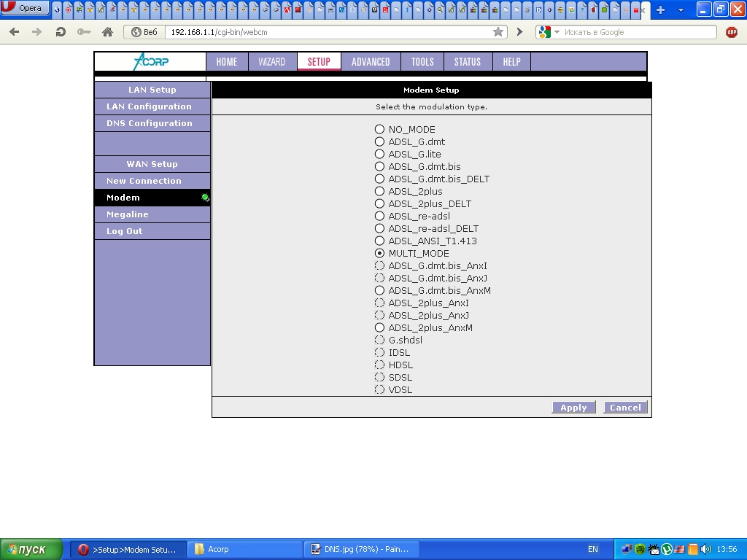
Task: Select the ADSL_G.dmt radio button
Action: coord(379,142)
